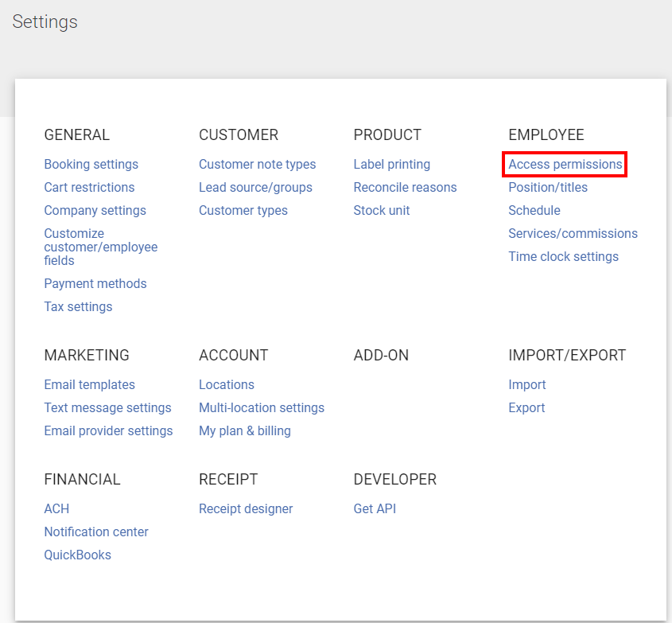Click Get API link
672x623 pixels.
pos(375,509)
